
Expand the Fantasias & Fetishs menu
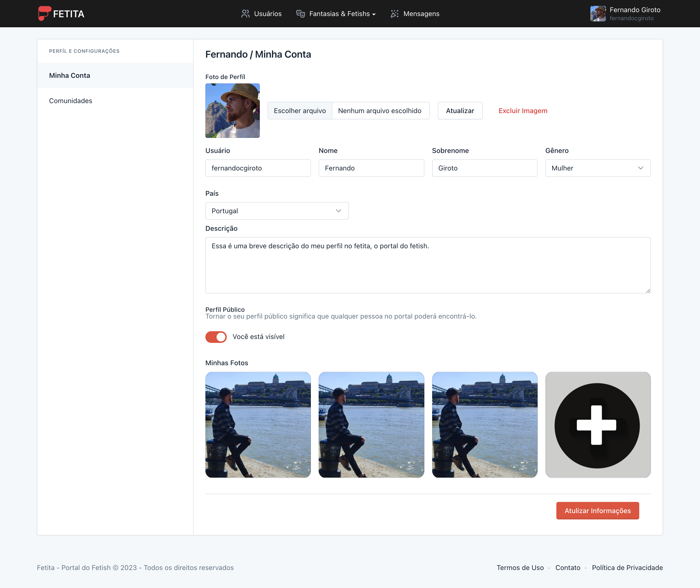(x=339, y=14)
